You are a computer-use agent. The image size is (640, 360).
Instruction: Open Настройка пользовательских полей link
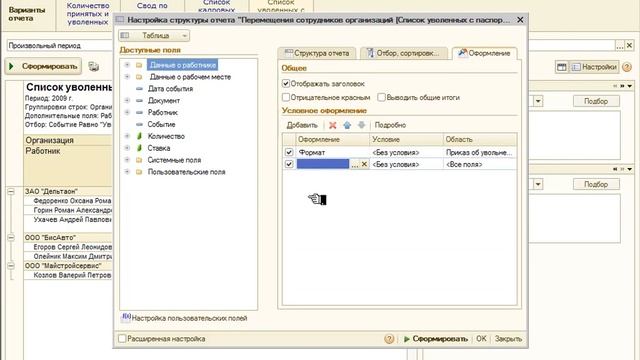coord(185,318)
